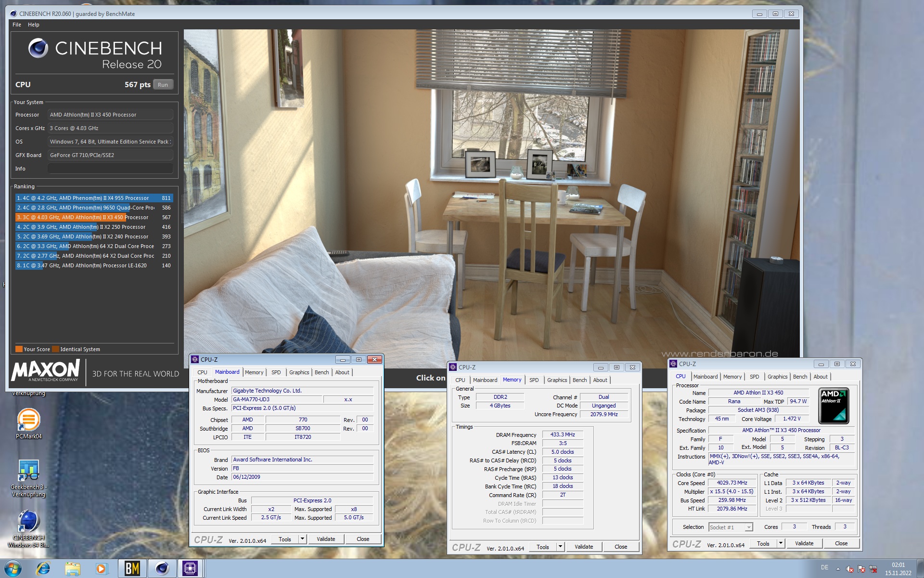Minimize the CPU-Z Memory window
The width and height of the screenshot is (924, 578).
point(601,367)
